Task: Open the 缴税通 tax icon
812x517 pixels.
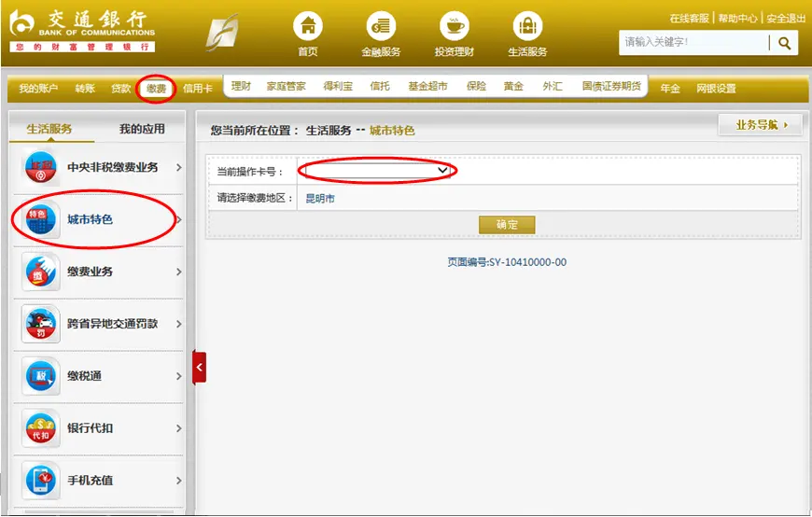Action: (x=41, y=375)
